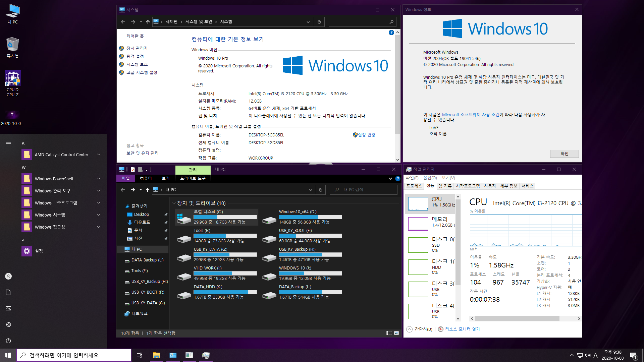644x362 pixels.
Task: Switch to large icons view in status bar
Action: pos(396,333)
